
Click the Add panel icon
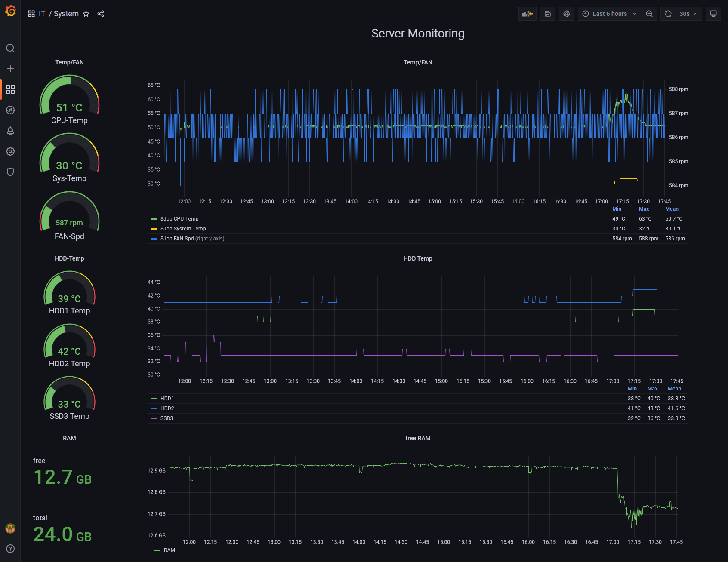pos(527,14)
